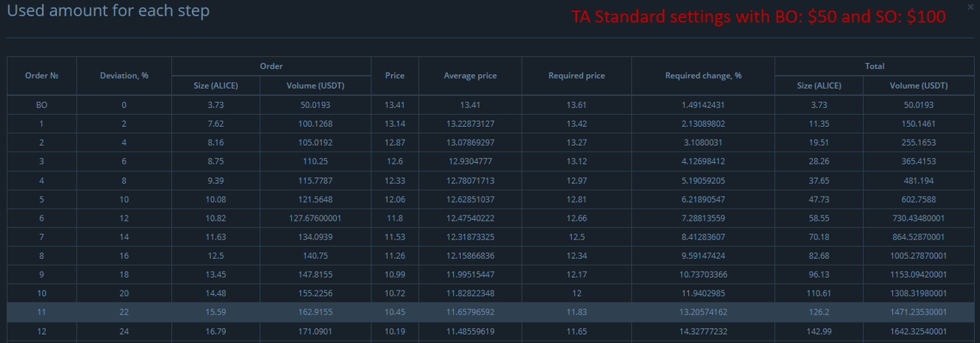980x343 pixels.
Task: Click price '10.19'
Action: [395, 331]
